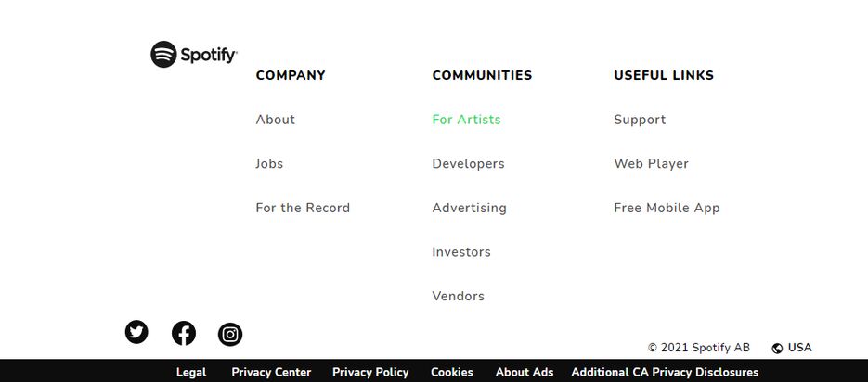Open the Vendors link

tap(458, 297)
